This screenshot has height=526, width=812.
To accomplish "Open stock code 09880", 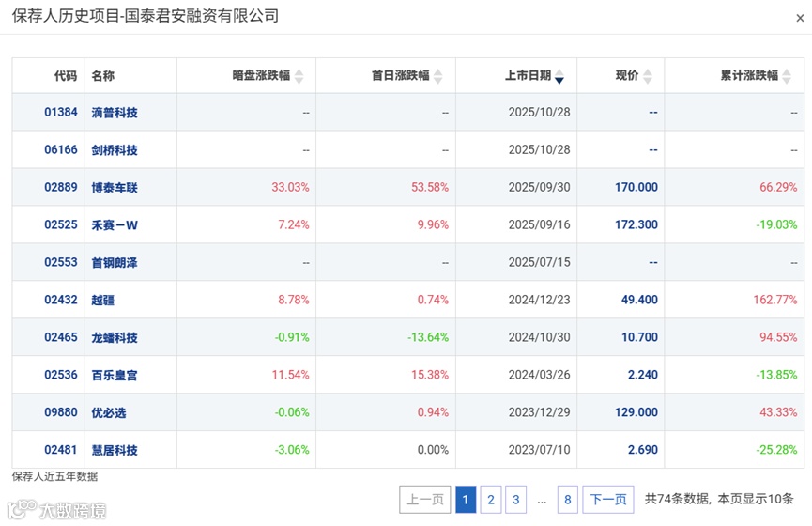I will [x=61, y=412].
